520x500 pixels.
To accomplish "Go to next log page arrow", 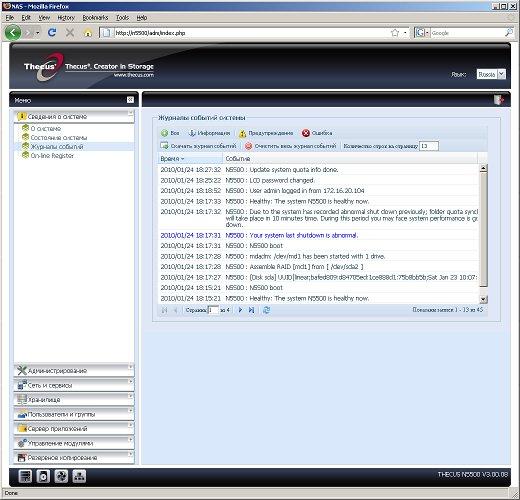I will tap(240, 310).
